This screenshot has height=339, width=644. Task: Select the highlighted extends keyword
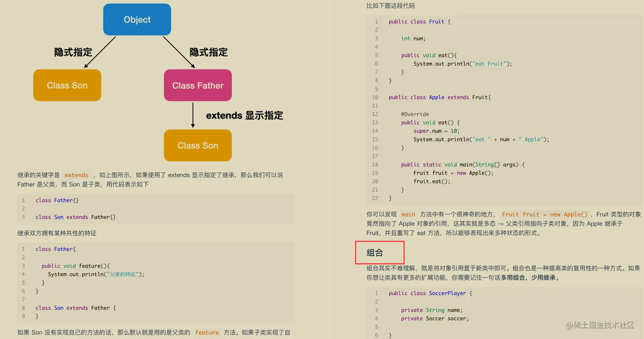coord(76,175)
